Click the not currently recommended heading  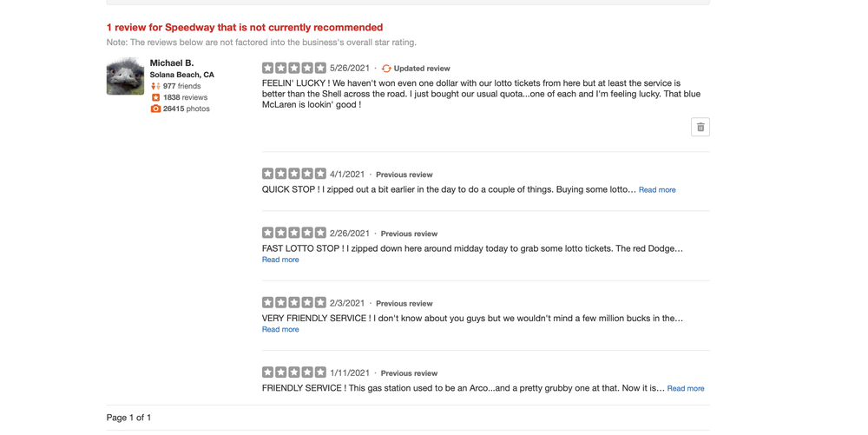tap(245, 27)
